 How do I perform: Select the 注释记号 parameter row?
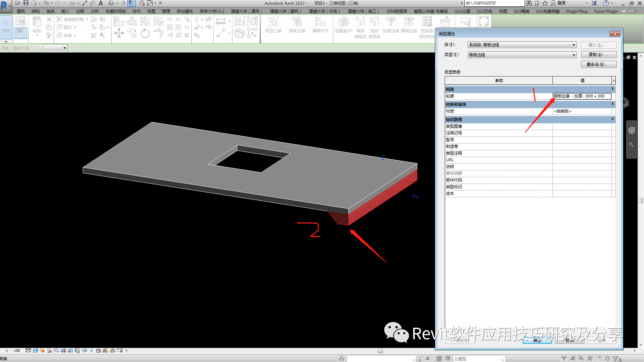pos(530,133)
